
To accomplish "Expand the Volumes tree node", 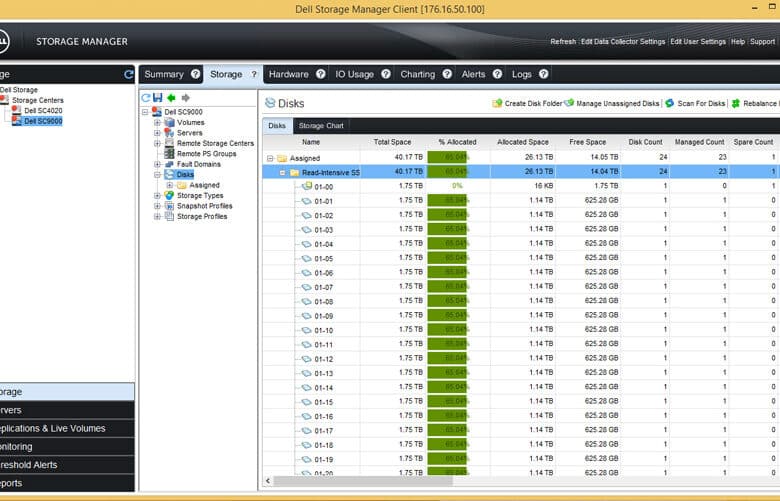I will [x=157, y=122].
